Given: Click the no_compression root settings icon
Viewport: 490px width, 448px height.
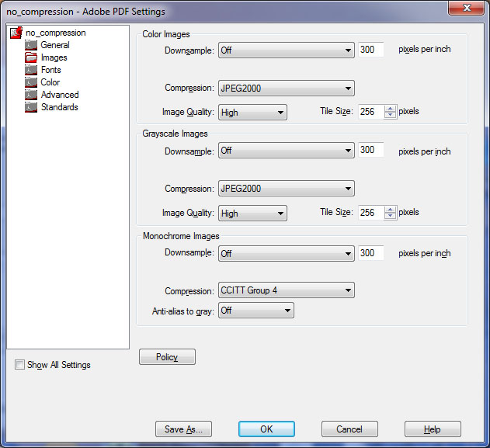Looking at the screenshot, I should 16,33.
